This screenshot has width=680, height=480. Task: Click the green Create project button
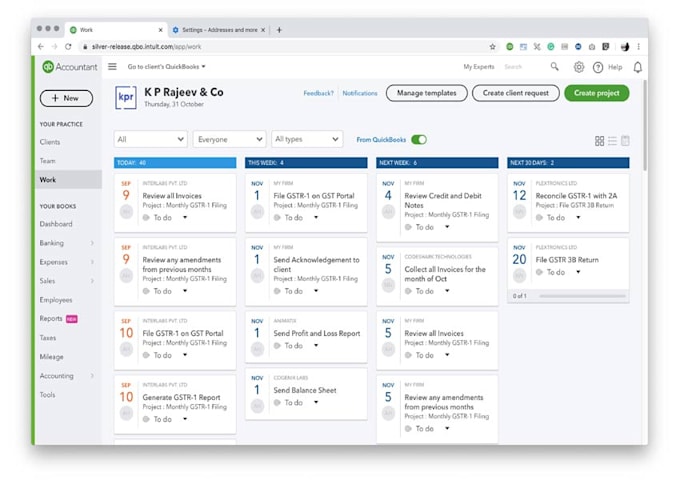597,93
